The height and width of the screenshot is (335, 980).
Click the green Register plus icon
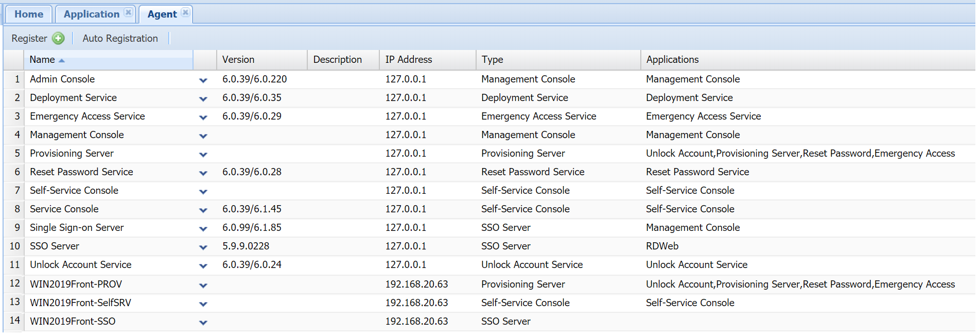click(59, 38)
